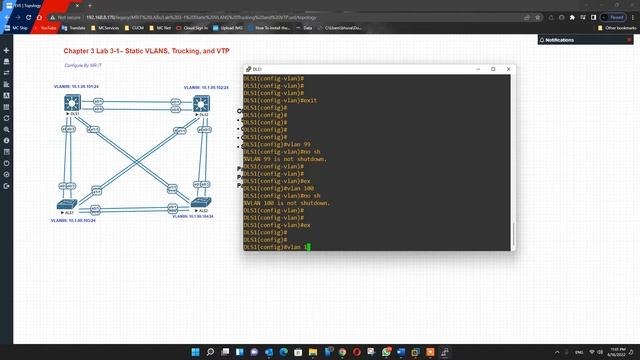Switch to the EVE Topology browser tab

pos(41,6)
